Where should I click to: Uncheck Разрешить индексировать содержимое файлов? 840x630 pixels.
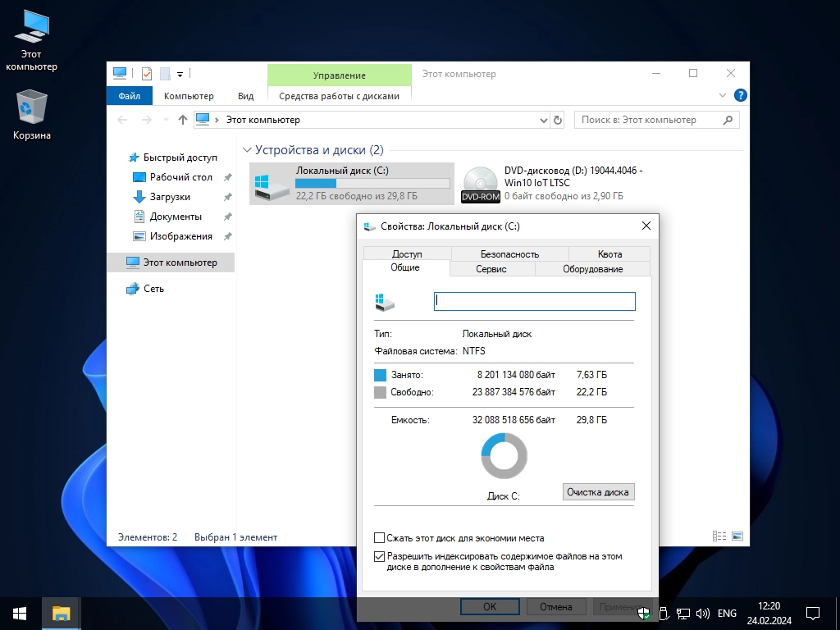point(379,557)
